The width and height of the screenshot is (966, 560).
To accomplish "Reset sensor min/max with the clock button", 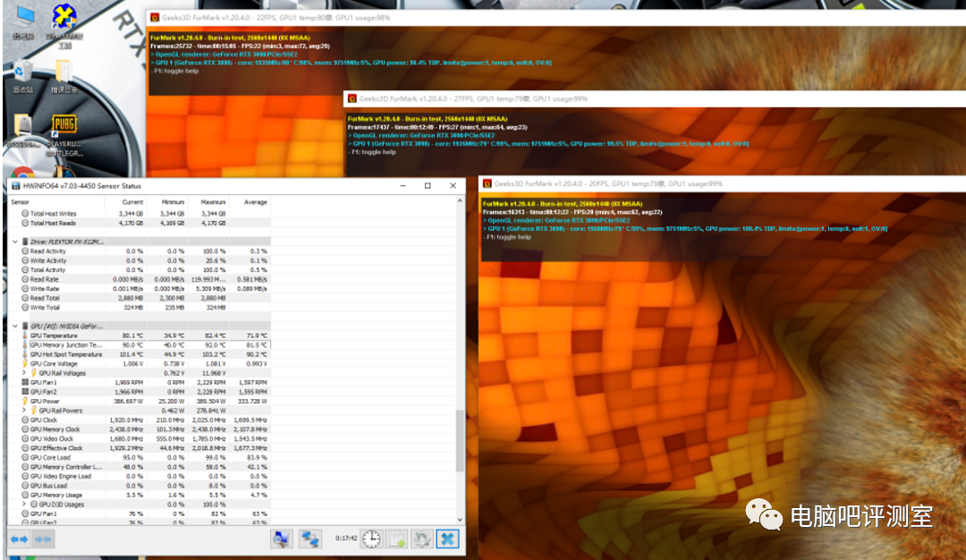I will (371, 539).
